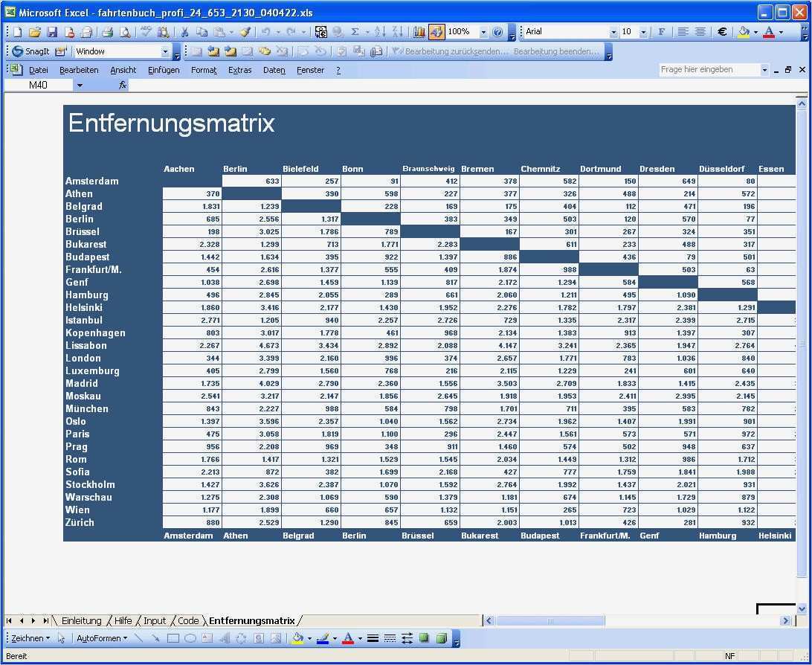Switch to the Einleitung sheet tab
Image resolution: width=812 pixels, height=665 pixels.
tap(81, 620)
